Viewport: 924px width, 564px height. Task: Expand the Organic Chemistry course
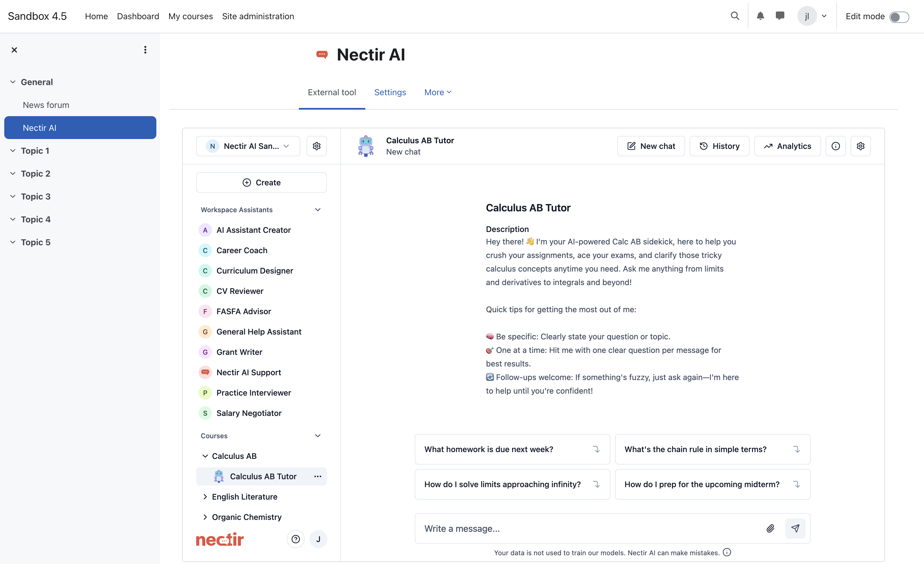click(x=205, y=517)
